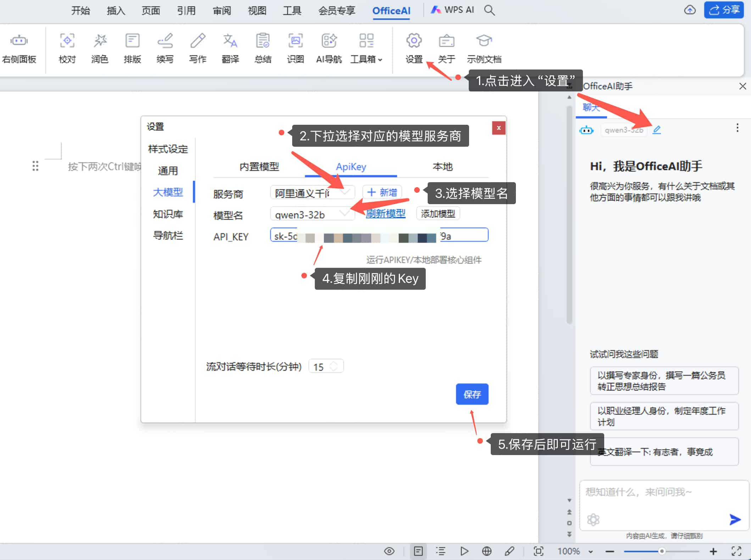Image resolution: width=751 pixels, height=560 pixels.
Task: Click the 保存 save button
Action: pos(472,394)
